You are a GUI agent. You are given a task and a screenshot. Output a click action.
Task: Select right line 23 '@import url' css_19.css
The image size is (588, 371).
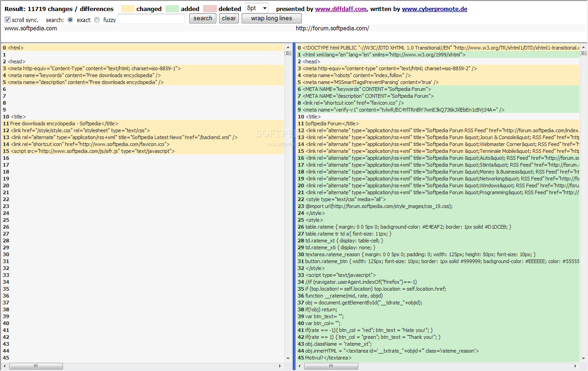(x=438, y=206)
